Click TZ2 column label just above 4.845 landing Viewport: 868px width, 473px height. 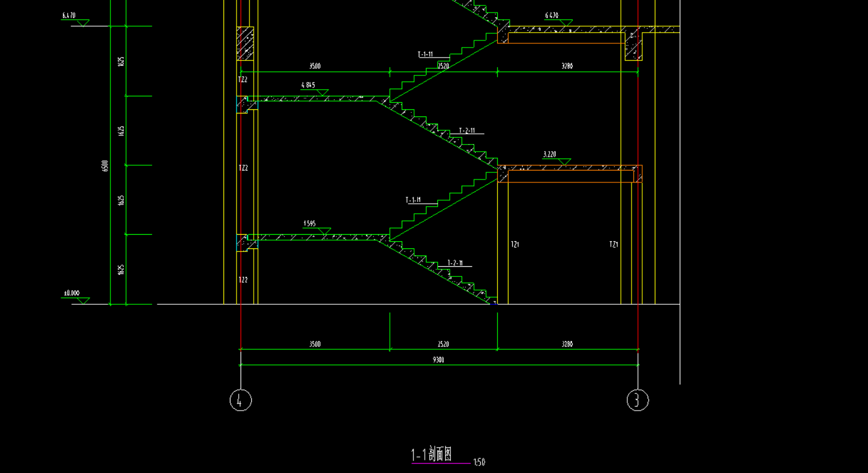[x=243, y=80]
